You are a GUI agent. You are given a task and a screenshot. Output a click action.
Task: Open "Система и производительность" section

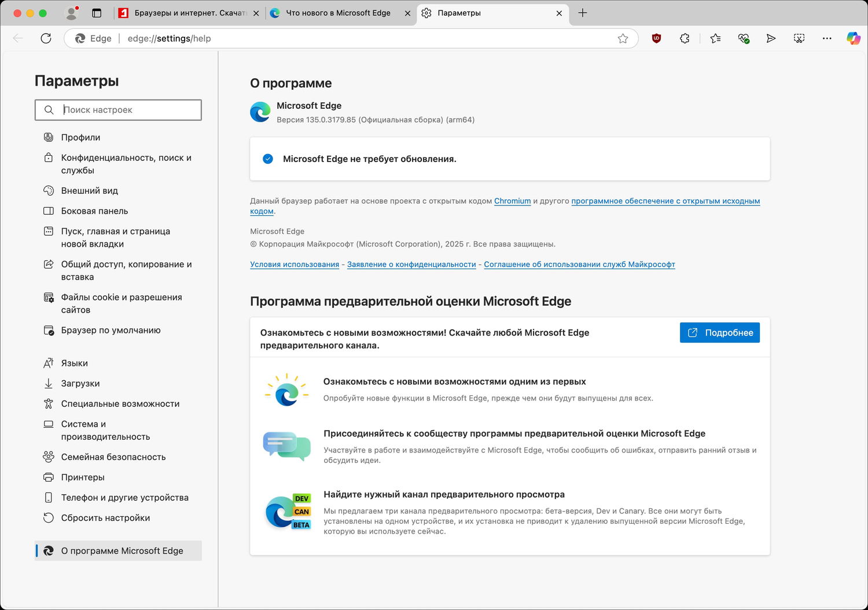[x=118, y=431]
